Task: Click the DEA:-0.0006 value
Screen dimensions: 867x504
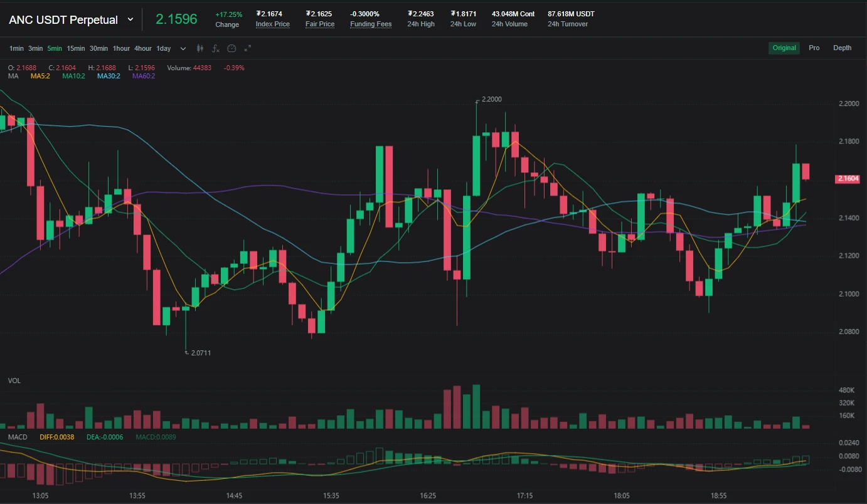Action: 105,436
